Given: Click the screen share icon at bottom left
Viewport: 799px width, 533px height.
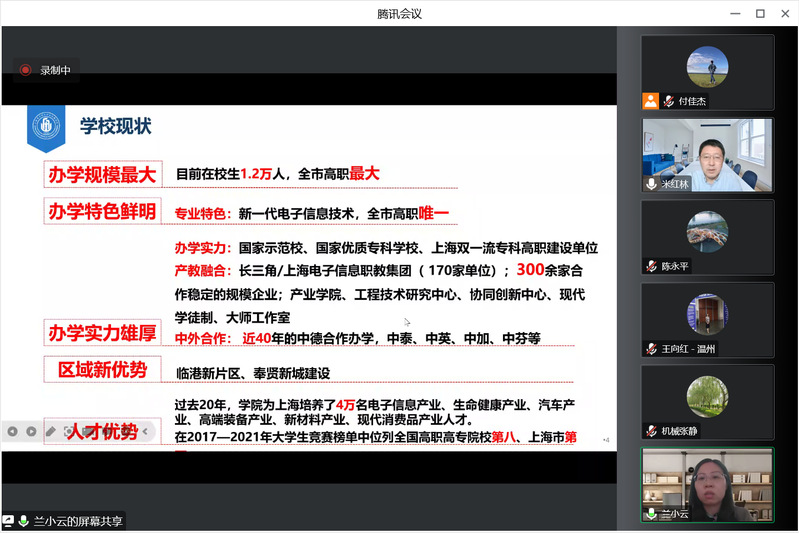Looking at the screenshot, I should click(9, 521).
